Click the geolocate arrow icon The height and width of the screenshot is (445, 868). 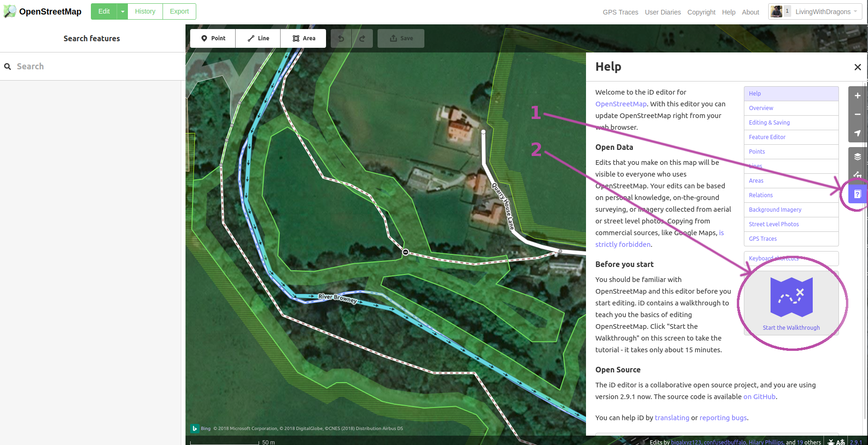[858, 133]
